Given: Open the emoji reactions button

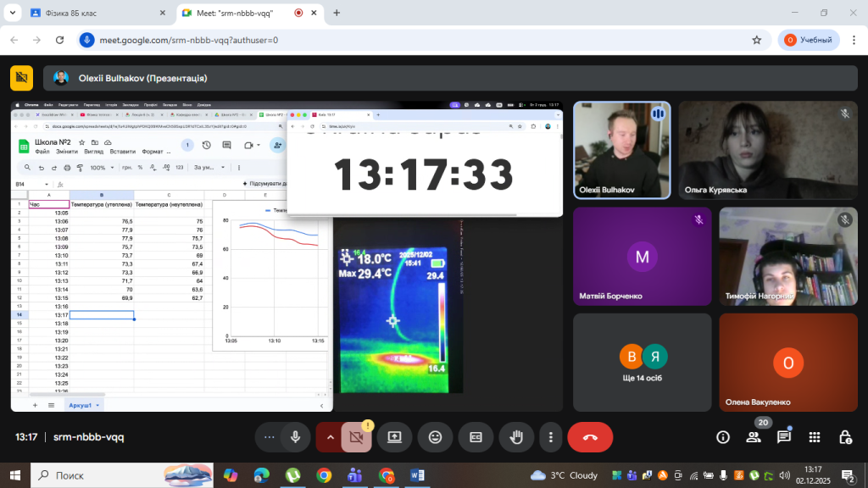Looking at the screenshot, I should click(436, 437).
